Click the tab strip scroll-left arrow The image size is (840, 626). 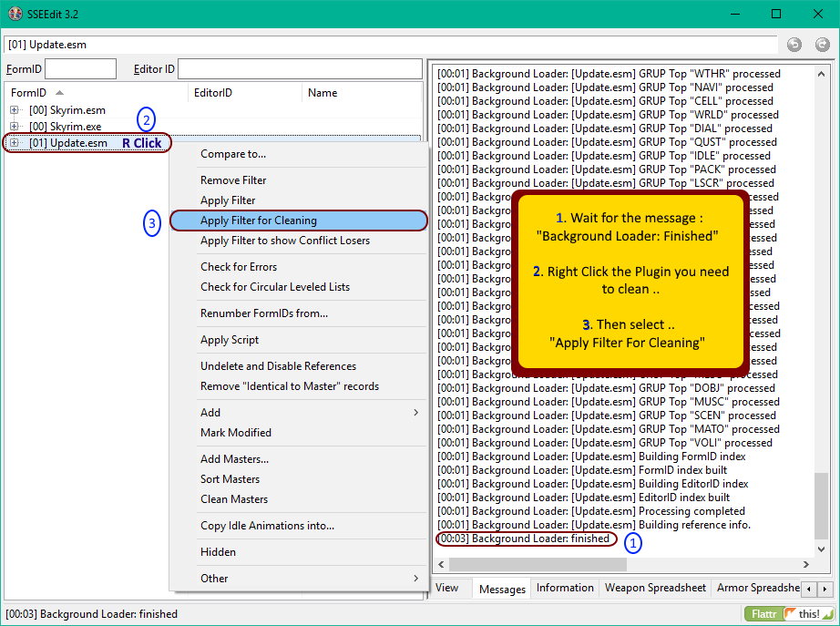tap(808, 589)
